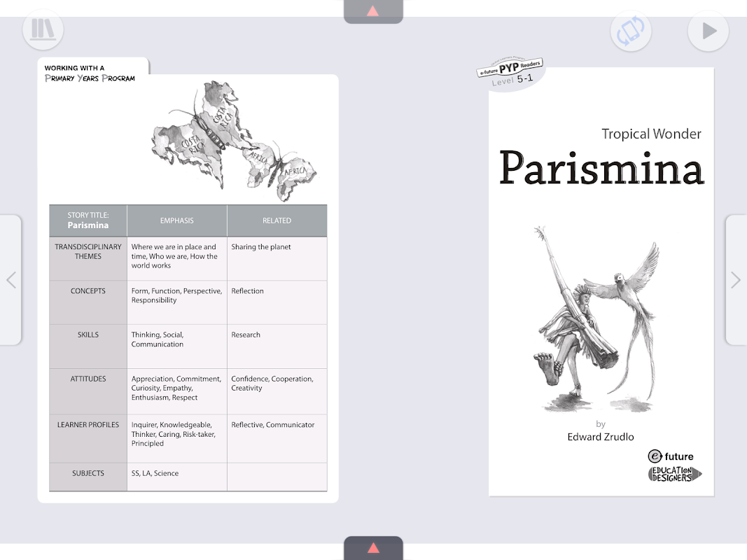Viewport: 747px width, 560px height.
Task: Start autoplay with the play button
Action: pos(708,31)
